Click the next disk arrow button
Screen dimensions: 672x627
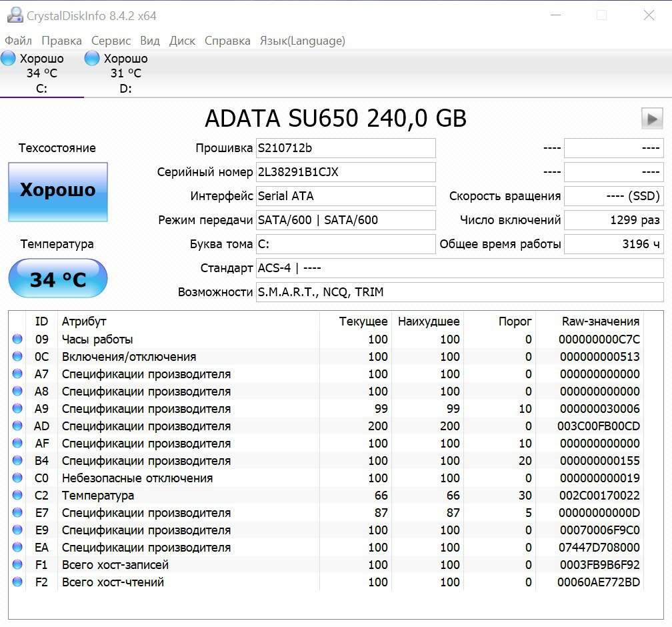click(652, 119)
